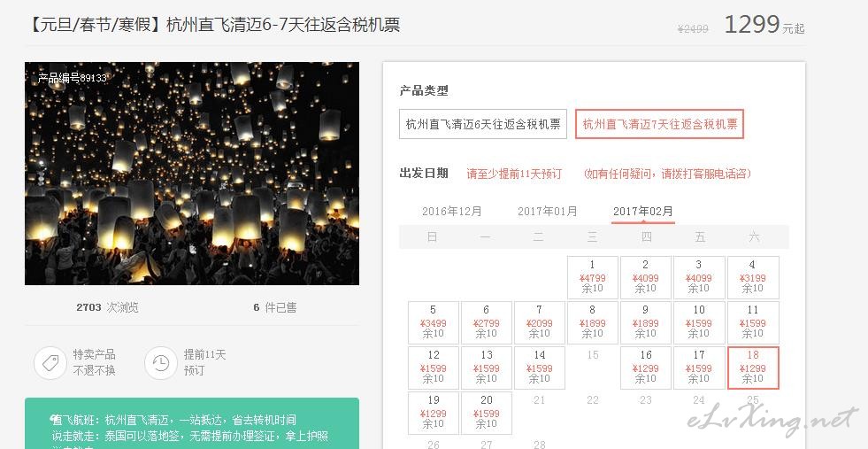868x449 pixels.
Task: Click the price tag icon for 特卖产品
Action: pos(50,363)
